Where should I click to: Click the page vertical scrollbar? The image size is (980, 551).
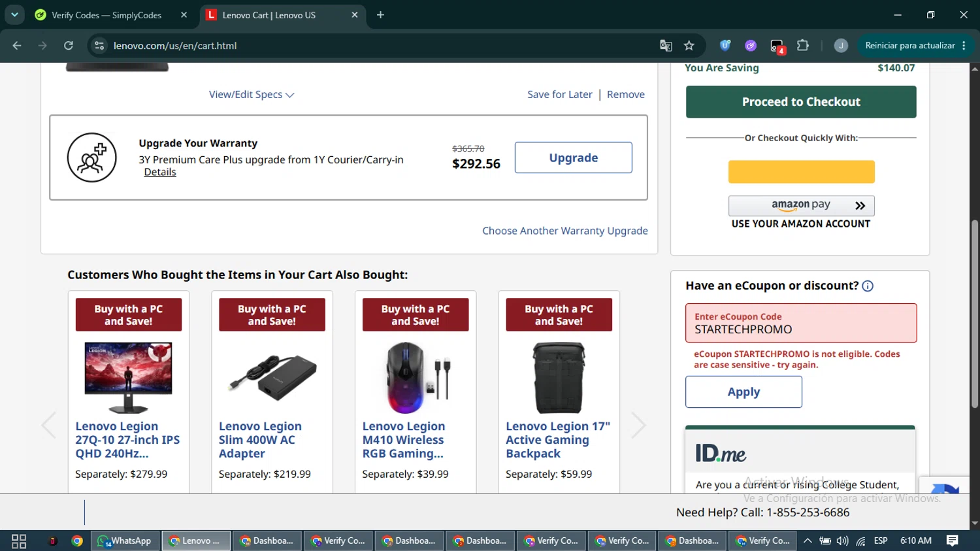[975, 314]
